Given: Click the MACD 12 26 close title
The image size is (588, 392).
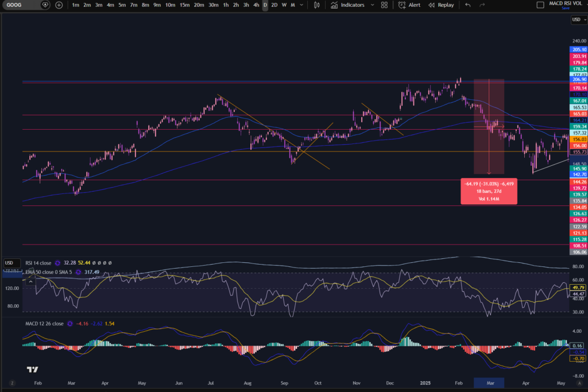Looking at the screenshot, I should 44,324.
